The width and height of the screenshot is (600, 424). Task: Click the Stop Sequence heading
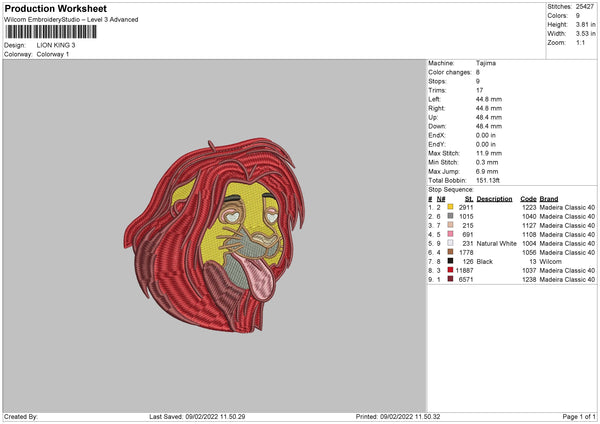click(449, 188)
